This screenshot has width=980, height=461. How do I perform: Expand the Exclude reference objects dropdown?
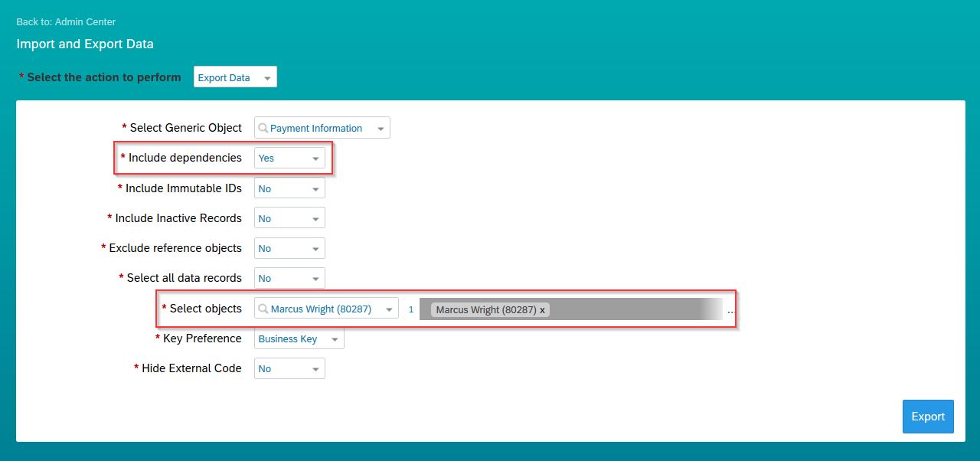[x=289, y=248]
